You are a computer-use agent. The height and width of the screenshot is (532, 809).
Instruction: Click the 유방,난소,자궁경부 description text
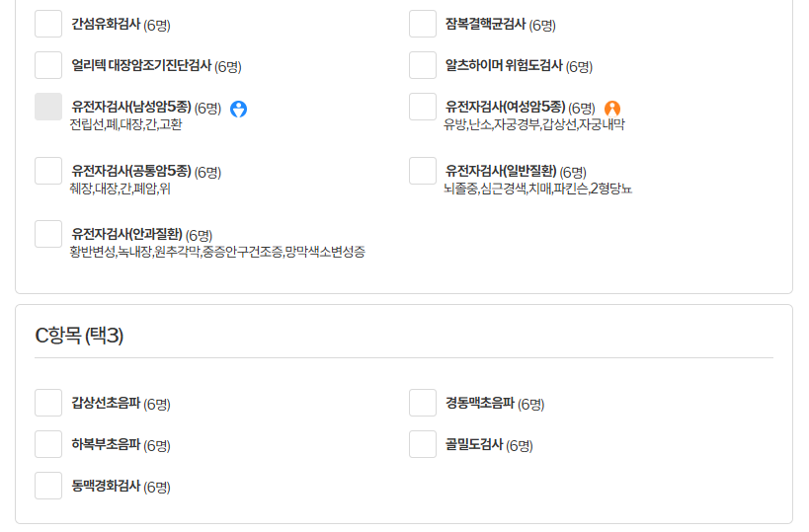point(534,125)
